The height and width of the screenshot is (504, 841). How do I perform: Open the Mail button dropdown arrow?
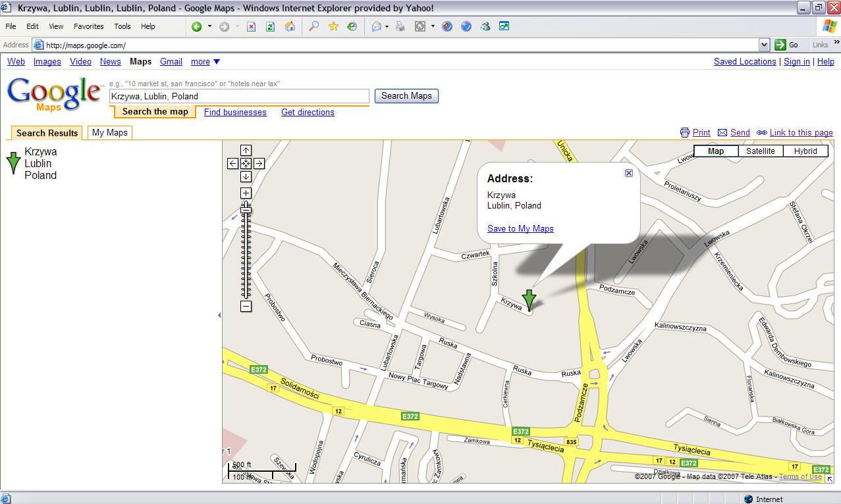(x=387, y=26)
